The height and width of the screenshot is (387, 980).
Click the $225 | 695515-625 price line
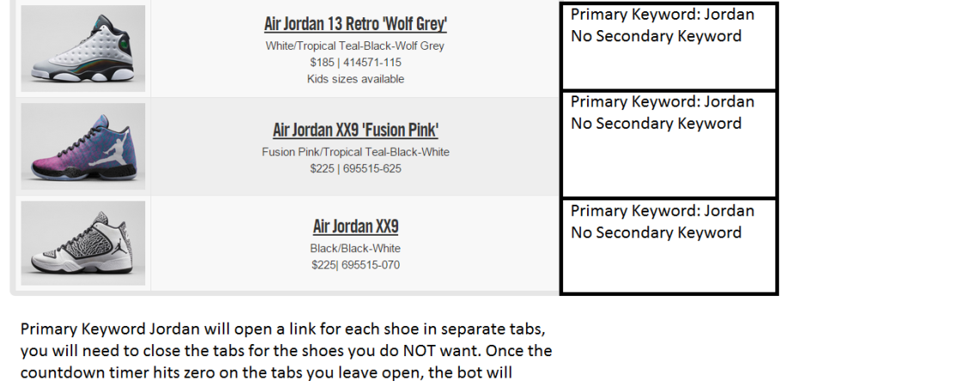pos(355,169)
